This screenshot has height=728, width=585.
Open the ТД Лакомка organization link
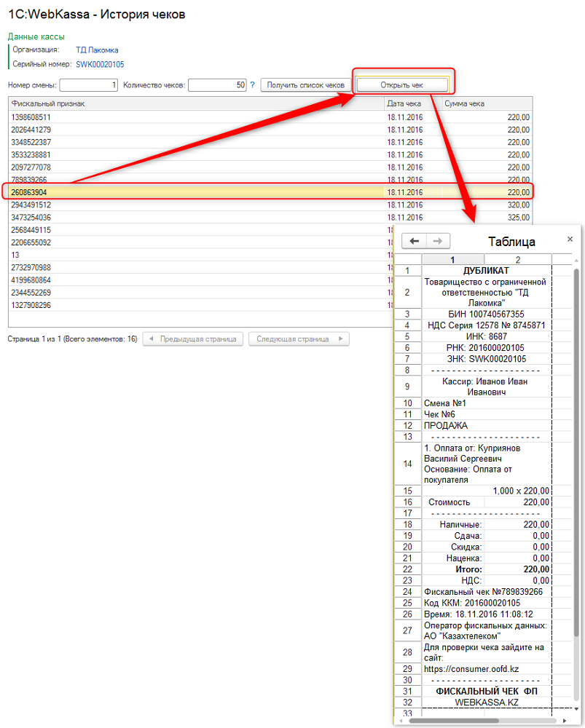pyautogui.click(x=97, y=50)
